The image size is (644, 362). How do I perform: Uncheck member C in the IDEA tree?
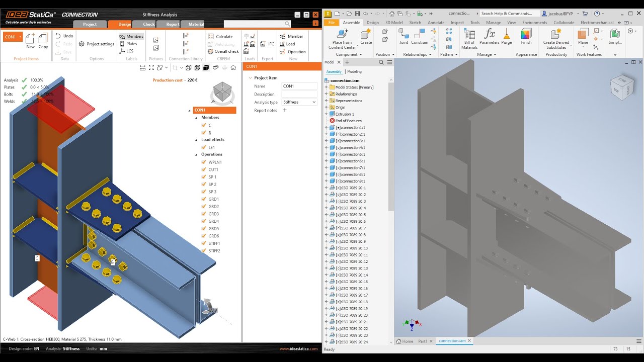click(204, 125)
